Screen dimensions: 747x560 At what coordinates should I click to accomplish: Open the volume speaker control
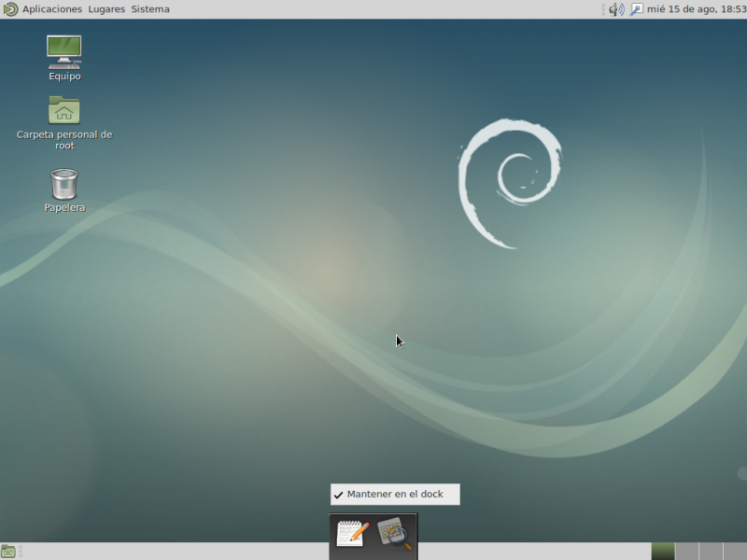pyautogui.click(x=616, y=9)
